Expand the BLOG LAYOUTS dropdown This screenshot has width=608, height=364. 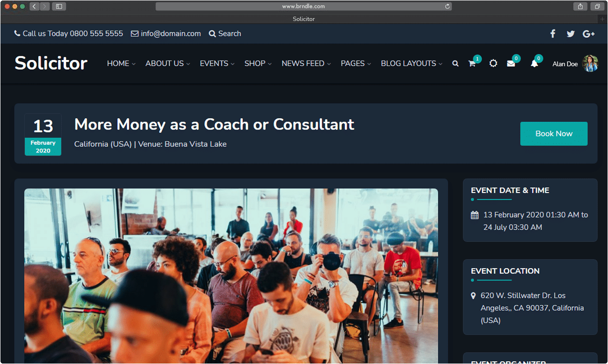pos(412,63)
